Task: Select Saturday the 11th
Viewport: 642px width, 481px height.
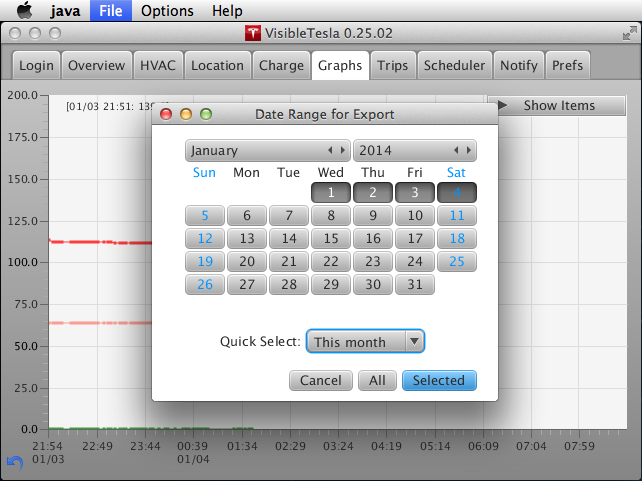Action: click(x=457, y=215)
